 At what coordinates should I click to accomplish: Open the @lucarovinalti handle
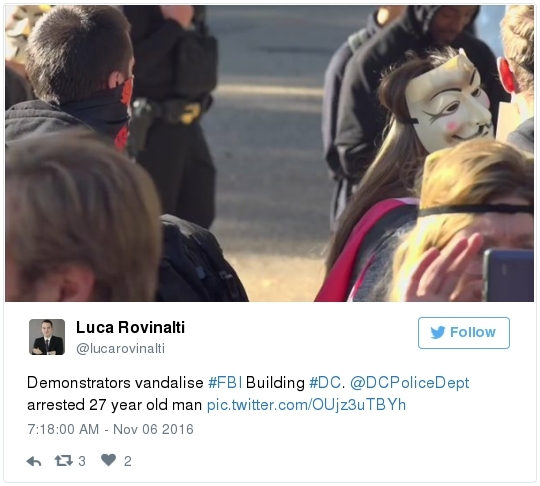pyautogui.click(x=120, y=349)
